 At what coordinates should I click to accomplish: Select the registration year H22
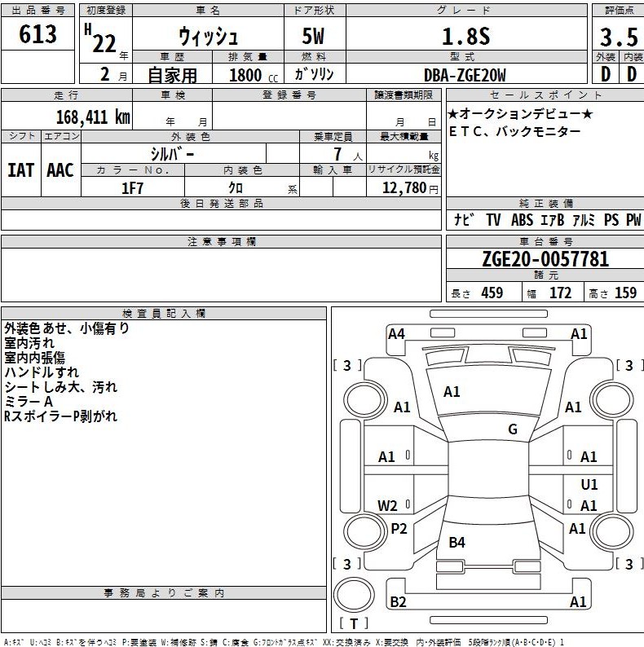(x=100, y=40)
